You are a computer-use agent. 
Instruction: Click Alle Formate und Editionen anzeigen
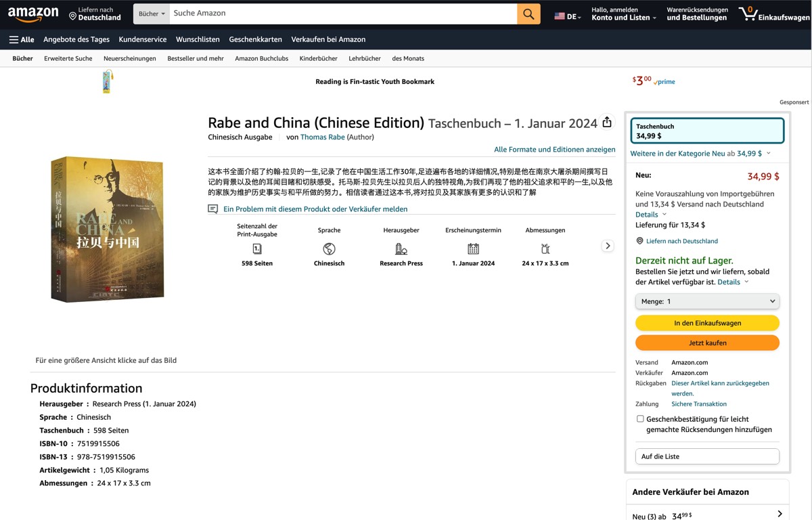(555, 150)
